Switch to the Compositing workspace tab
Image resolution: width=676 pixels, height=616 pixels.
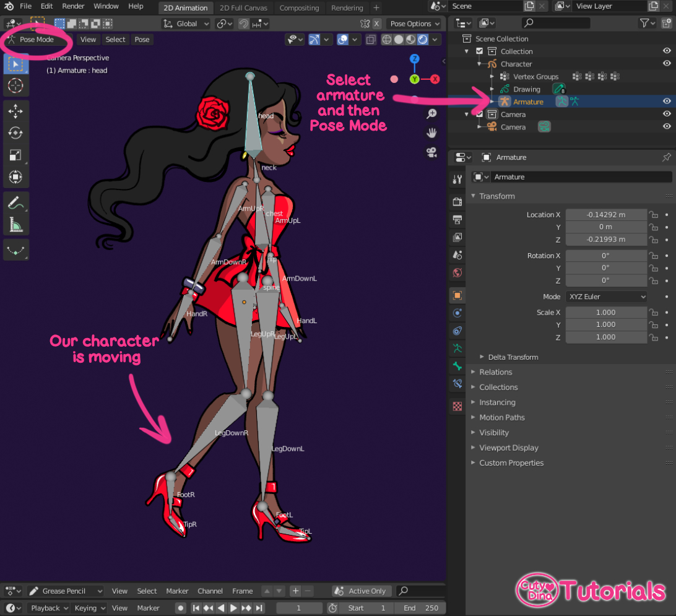pos(299,8)
